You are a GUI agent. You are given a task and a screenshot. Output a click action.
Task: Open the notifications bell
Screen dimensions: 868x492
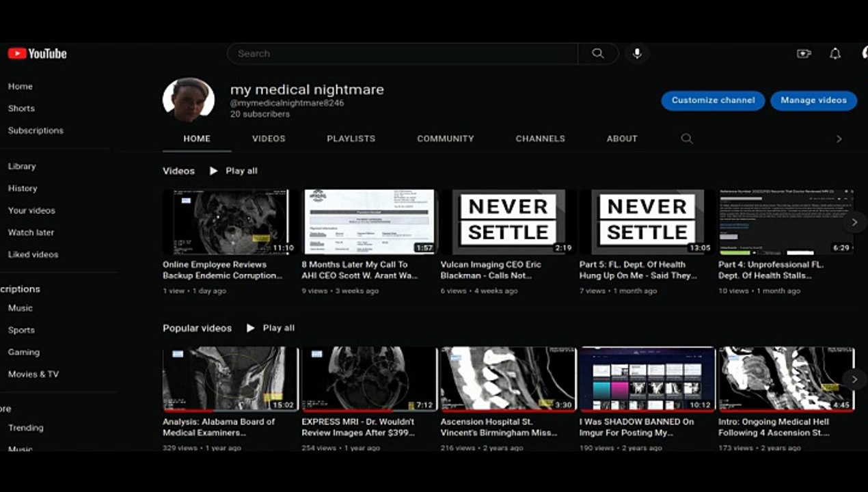(x=835, y=53)
